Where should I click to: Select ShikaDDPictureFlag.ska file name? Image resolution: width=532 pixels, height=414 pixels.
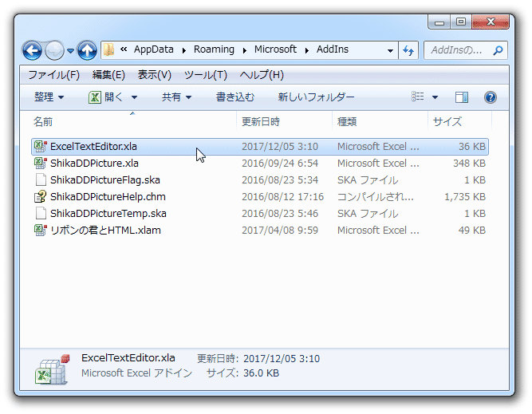coord(105,179)
